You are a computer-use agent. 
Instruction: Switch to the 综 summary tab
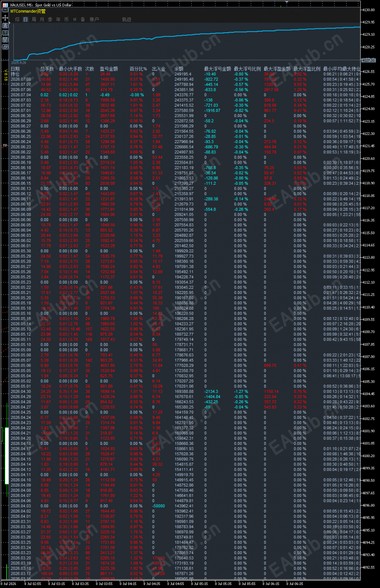point(17,19)
